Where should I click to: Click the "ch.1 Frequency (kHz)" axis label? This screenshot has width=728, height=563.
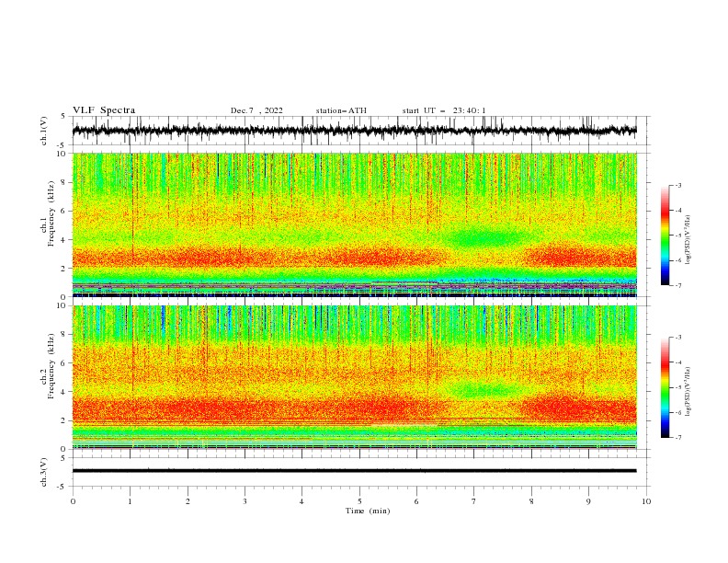pyautogui.click(x=48, y=213)
